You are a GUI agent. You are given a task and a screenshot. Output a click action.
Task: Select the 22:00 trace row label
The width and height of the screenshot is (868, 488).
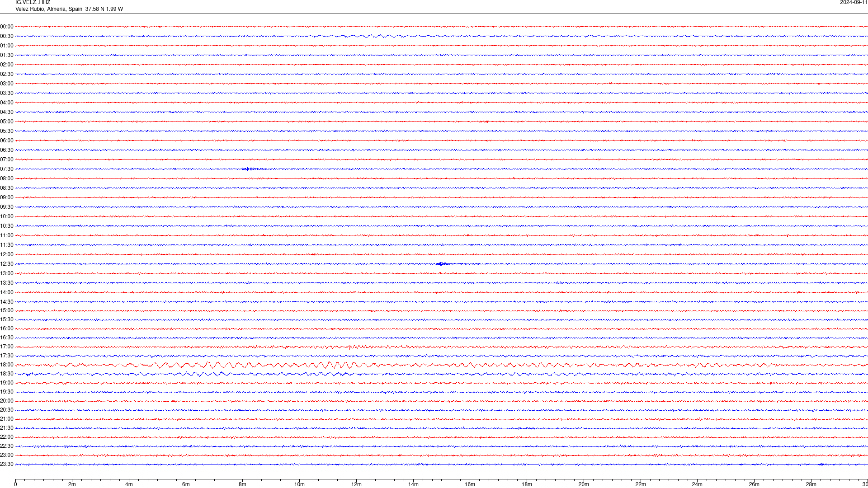click(x=7, y=437)
